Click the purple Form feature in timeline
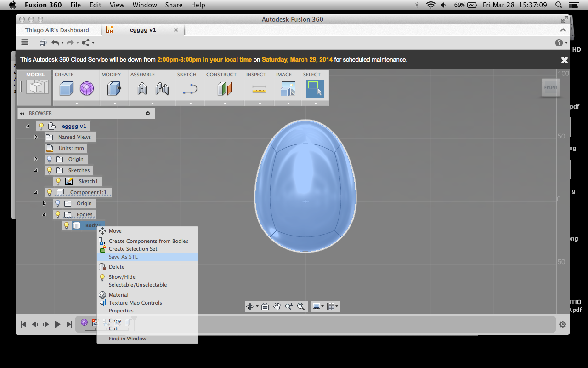Image resolution: width=588 pixels, height=368 pixels. point(85,322)
